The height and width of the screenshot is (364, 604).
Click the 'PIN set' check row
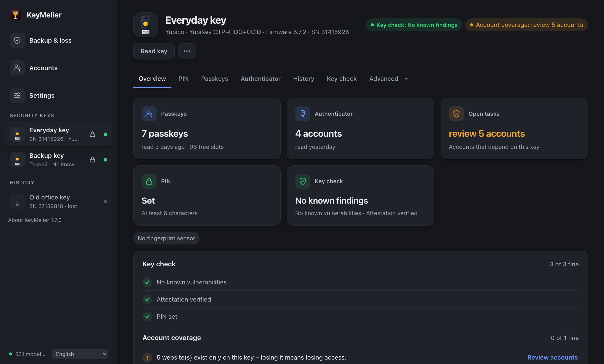click(x=361, y=317)
